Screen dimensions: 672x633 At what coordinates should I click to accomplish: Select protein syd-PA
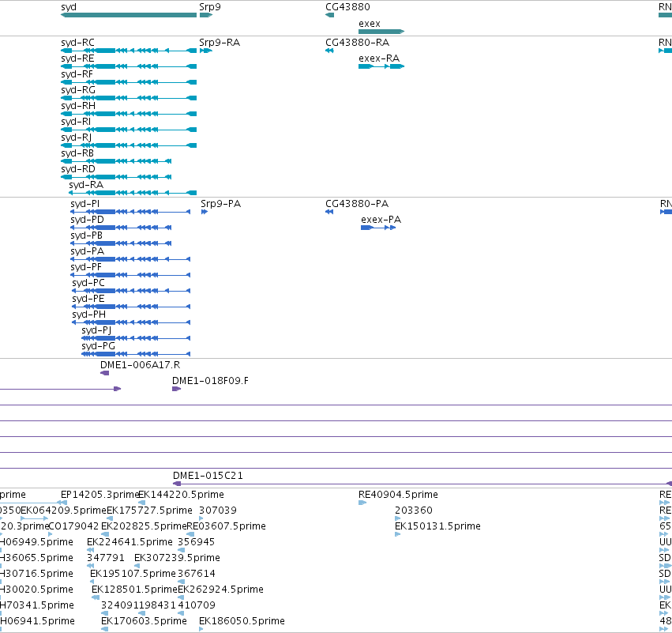[x=130, y=259]
